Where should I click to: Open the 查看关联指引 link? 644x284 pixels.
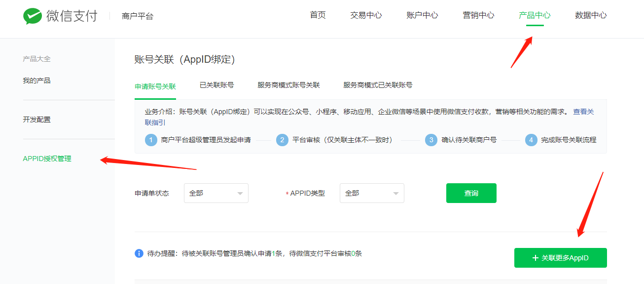pyautogui.click(x=583, y=112)
